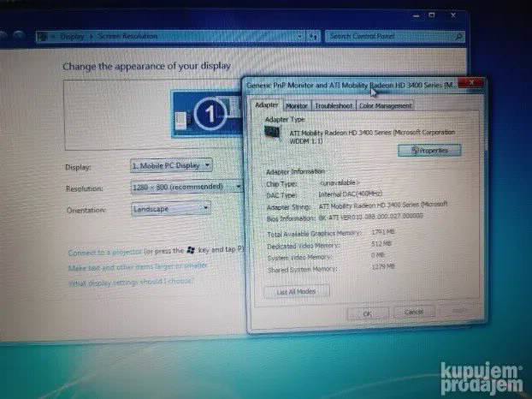Click Screen Resolution in breadcrumb
This screenshot has height=399, width=532.
tap(128, 36)
